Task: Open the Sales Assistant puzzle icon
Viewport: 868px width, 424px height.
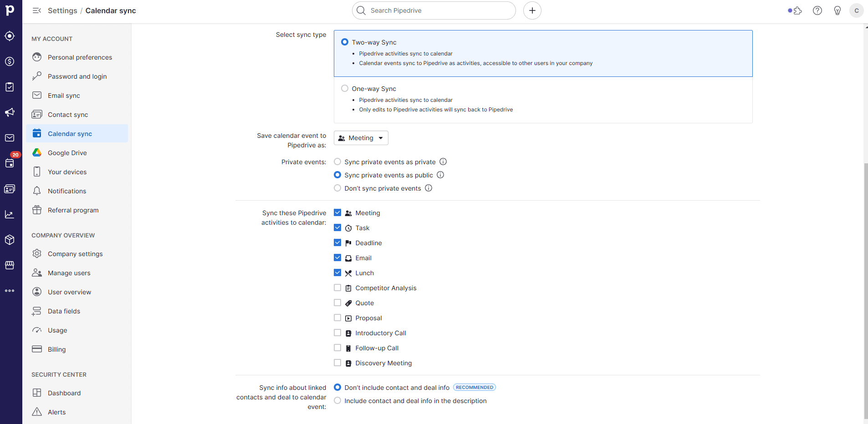Action: pyautogui.click(x=797, y=10)
